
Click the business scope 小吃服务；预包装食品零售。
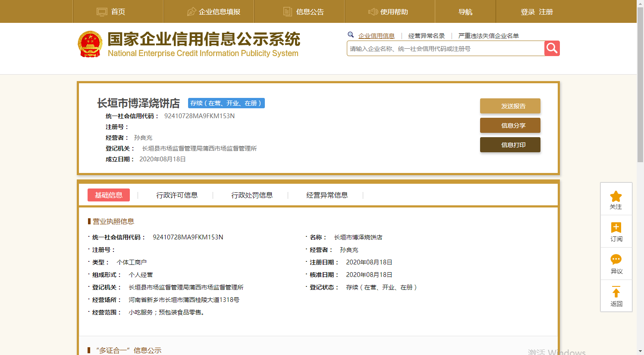coord(168,312)
